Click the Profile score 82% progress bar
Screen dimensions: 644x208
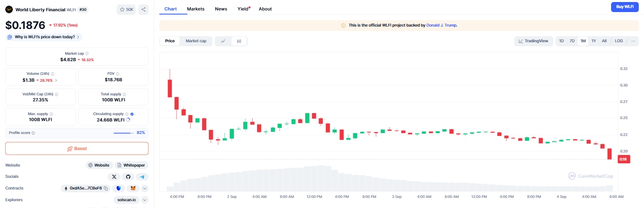[x=124, y=133]
